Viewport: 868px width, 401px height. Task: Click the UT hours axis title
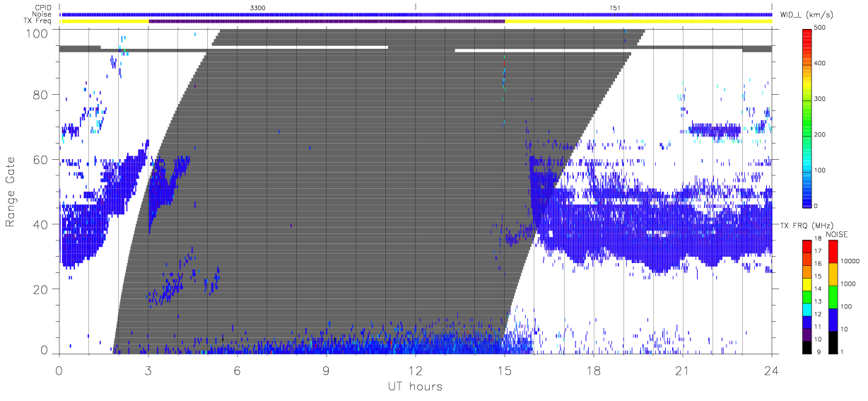[x=415, y=386]
